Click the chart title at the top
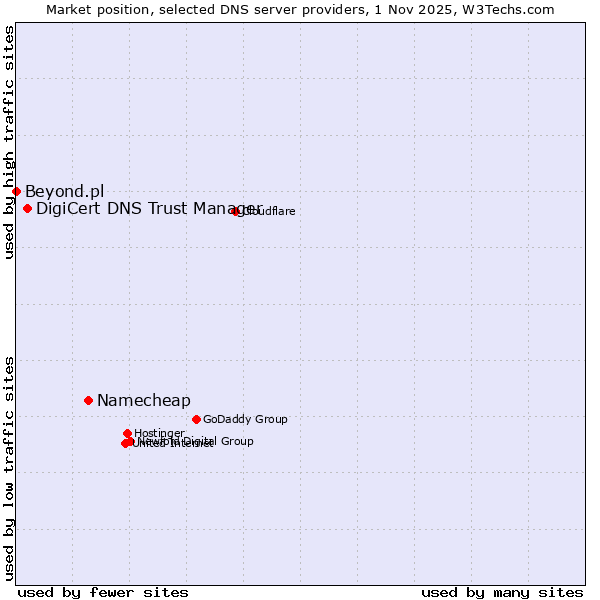 [300, 9]
